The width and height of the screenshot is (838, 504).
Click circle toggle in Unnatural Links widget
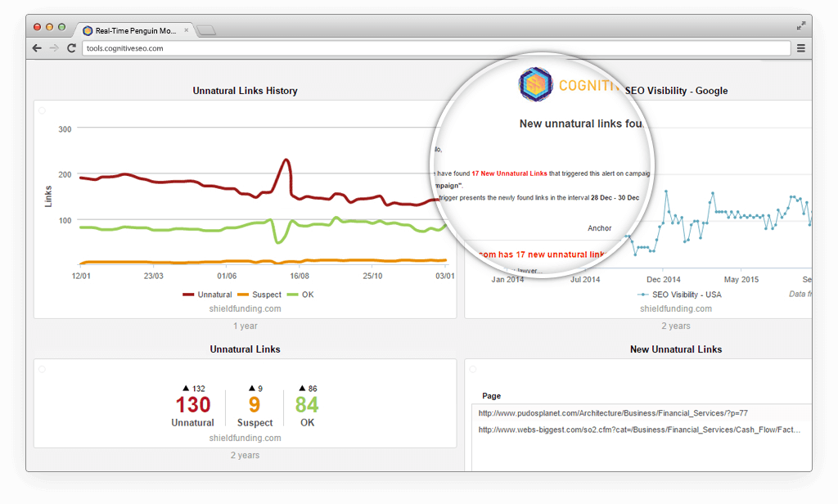(x=43, y=369)
